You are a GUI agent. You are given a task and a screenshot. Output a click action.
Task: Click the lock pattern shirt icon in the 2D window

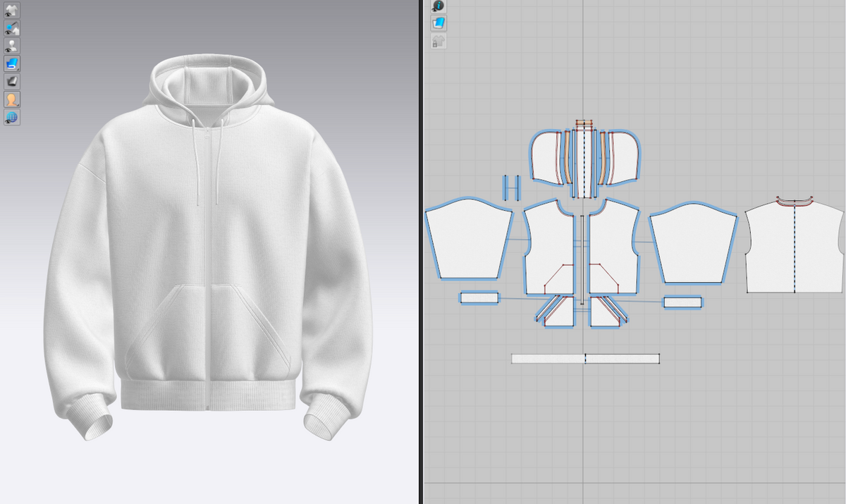pyautogui.click(x=439, y=41)
